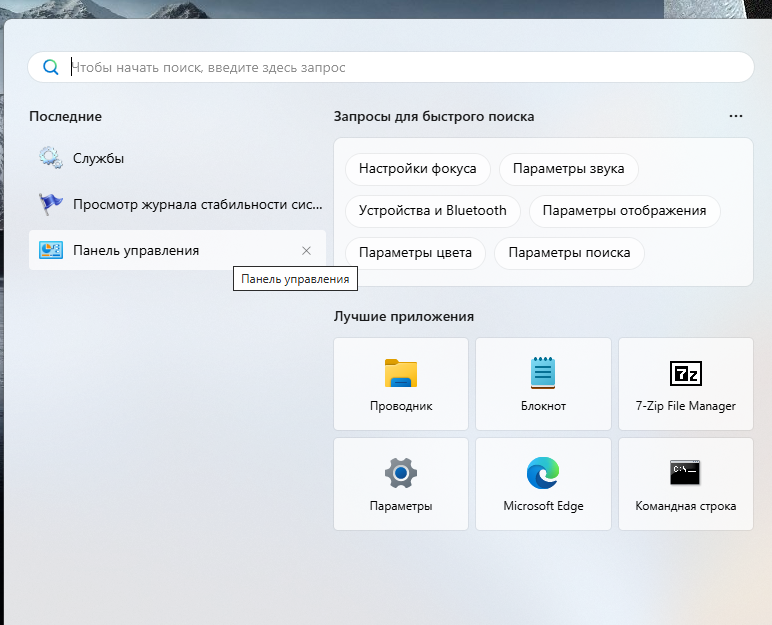Select Параметры цвета quick search

(x=415, y=253)
